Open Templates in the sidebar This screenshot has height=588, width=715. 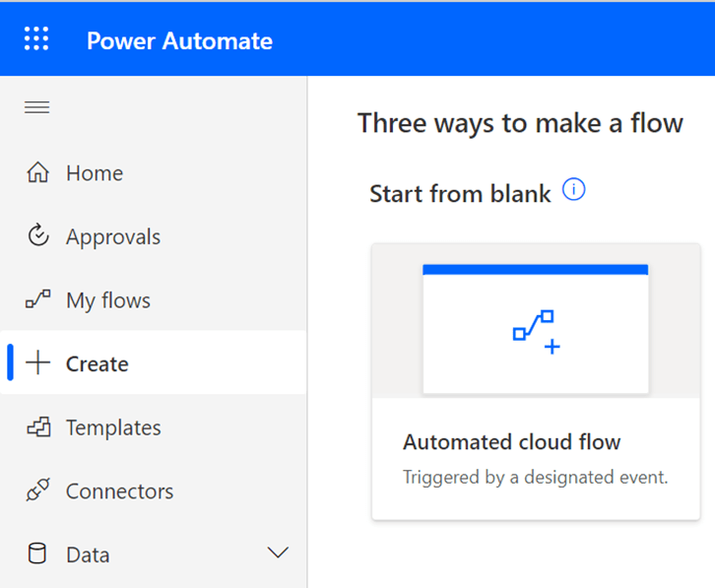(x=154, y=427)
